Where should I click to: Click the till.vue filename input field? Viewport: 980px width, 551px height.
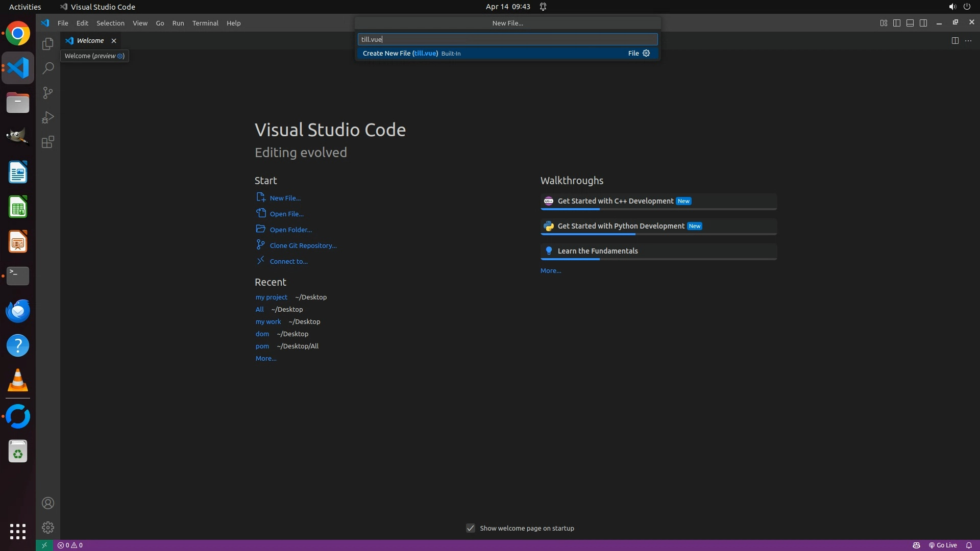(507, 39)
